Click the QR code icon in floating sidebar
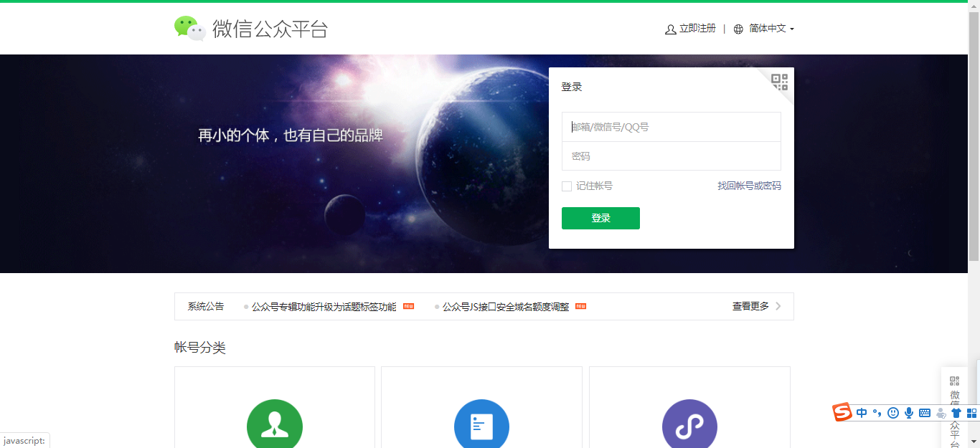 954,381
